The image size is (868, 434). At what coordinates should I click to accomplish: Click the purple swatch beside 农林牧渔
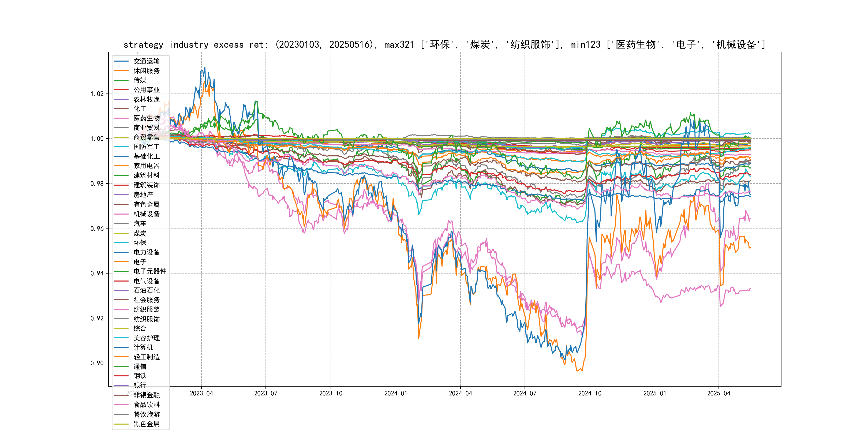[x=121, y=99]
